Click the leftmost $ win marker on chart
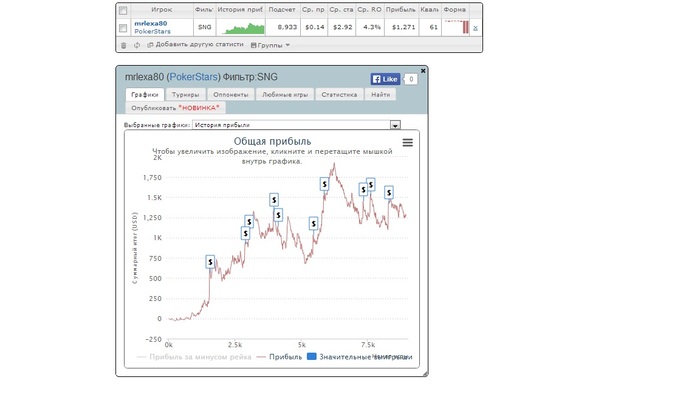Screen dimensions: 700x394 click(x=210, y=262)
